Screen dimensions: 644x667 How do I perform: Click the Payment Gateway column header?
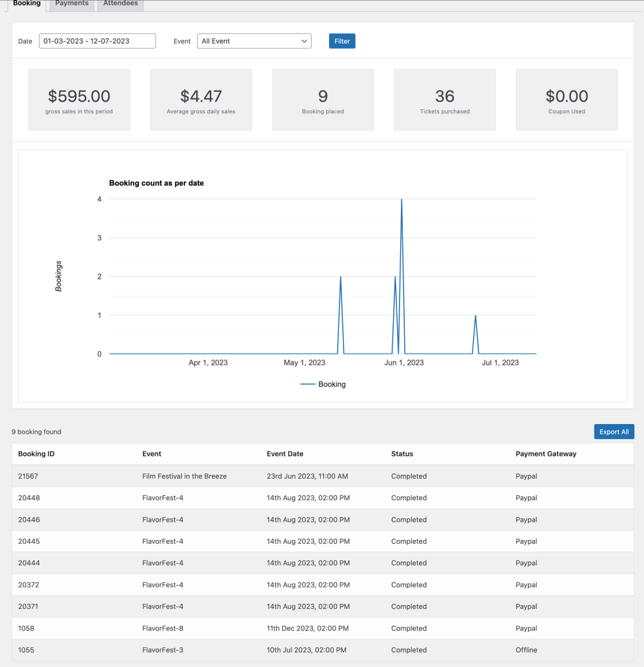546,454
